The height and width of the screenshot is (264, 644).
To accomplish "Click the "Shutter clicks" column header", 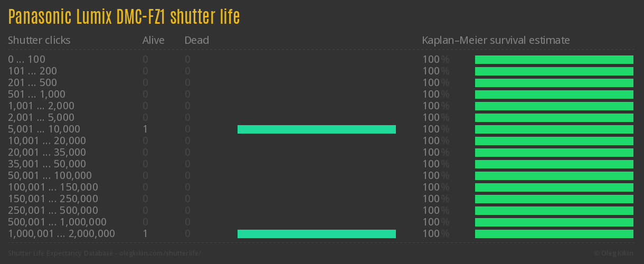I will click(39, 40).
